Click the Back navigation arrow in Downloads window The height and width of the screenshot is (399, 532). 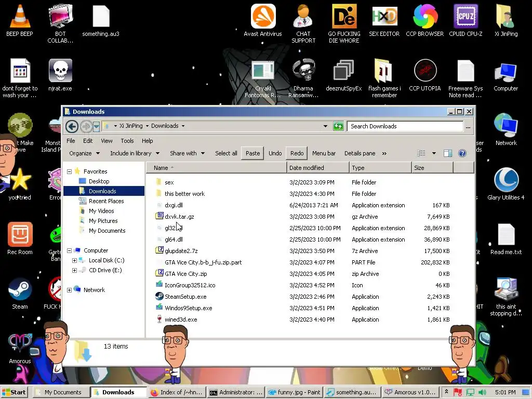pyautogui.click(x=72, y=127)
